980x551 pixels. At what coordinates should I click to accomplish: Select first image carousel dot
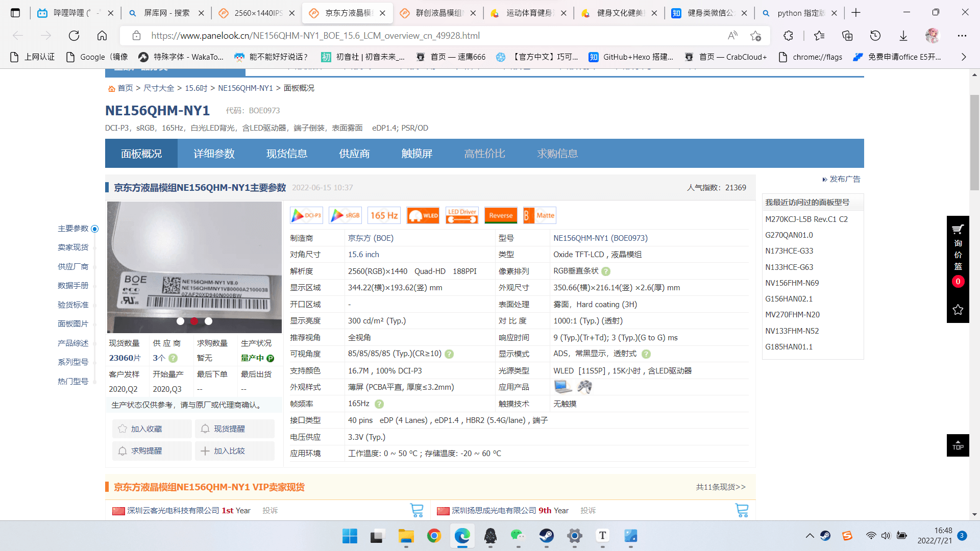(180, 321)
